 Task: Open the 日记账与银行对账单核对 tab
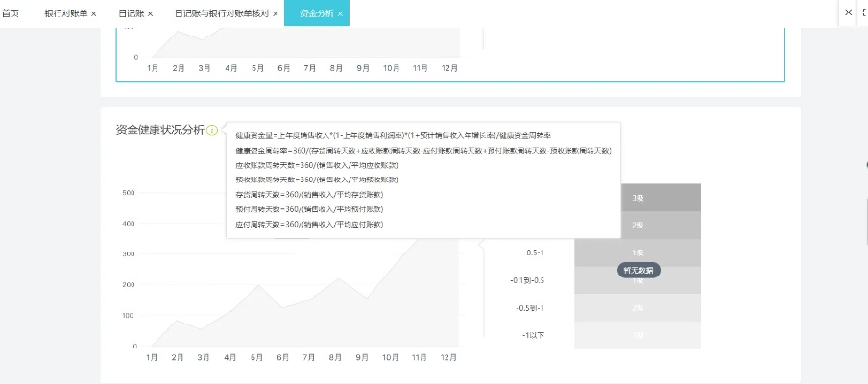[222, 13]
